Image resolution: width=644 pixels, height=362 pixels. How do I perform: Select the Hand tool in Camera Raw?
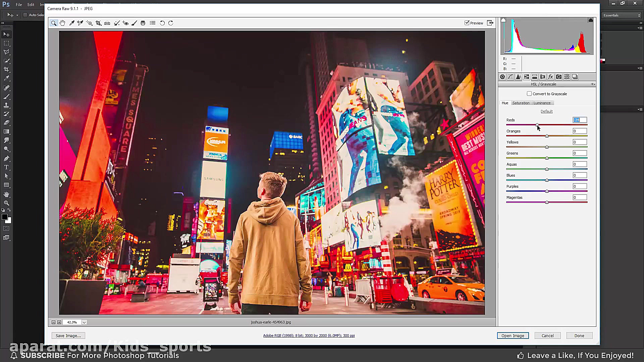(62, 23)
